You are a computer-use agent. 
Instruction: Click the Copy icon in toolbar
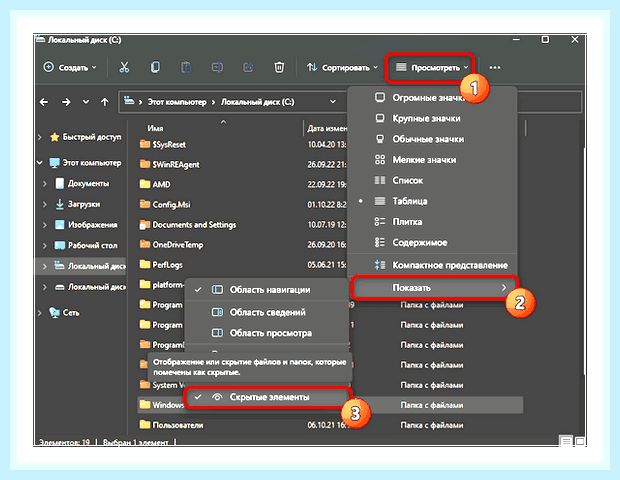[155, 67]
